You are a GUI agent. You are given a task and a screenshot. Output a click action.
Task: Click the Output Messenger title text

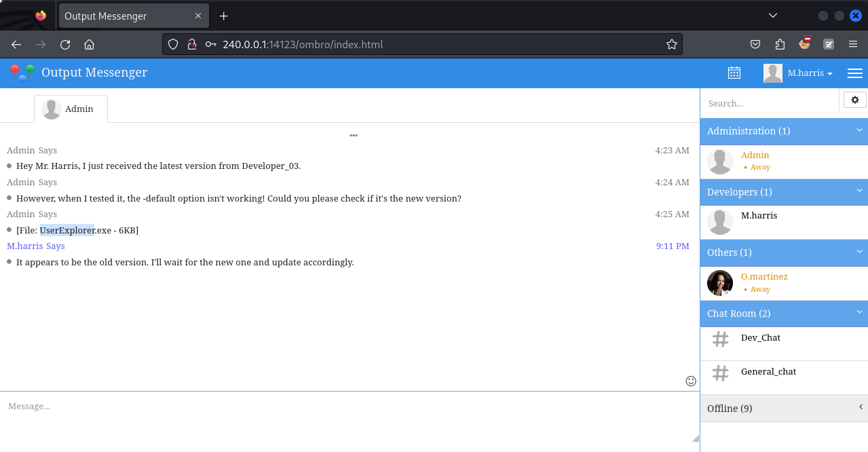coord(94,73)
